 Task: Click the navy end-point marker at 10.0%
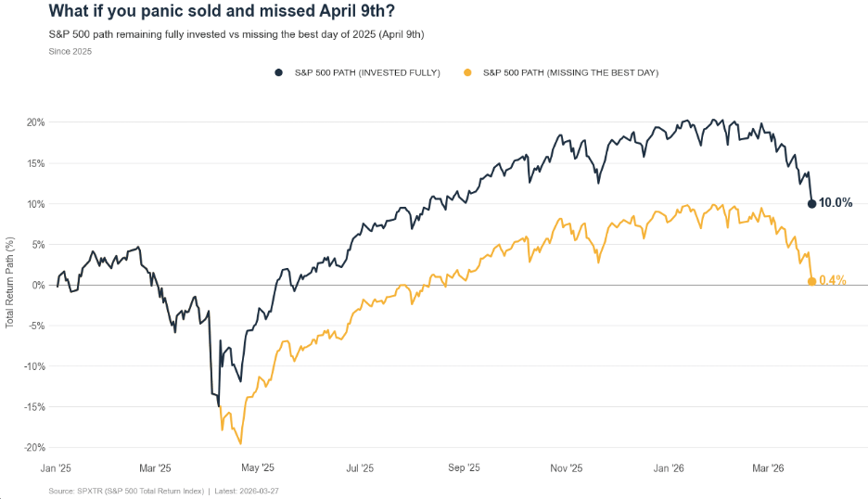811,203
